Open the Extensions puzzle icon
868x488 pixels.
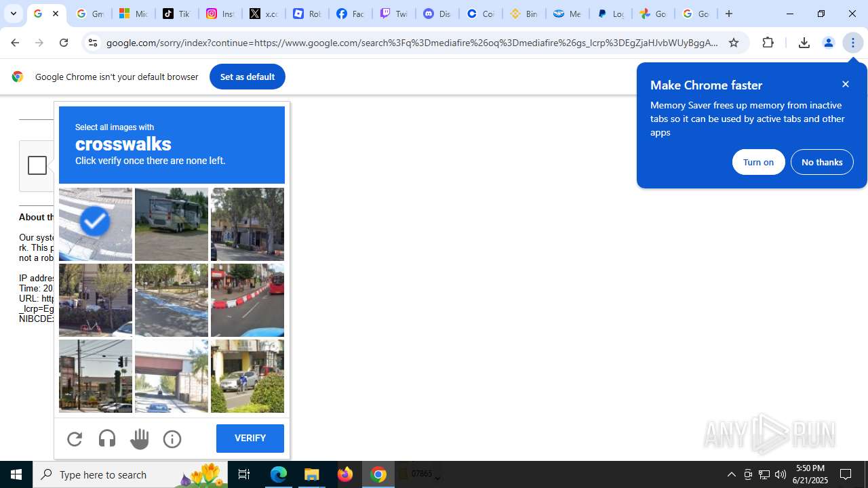click(768, 43)
